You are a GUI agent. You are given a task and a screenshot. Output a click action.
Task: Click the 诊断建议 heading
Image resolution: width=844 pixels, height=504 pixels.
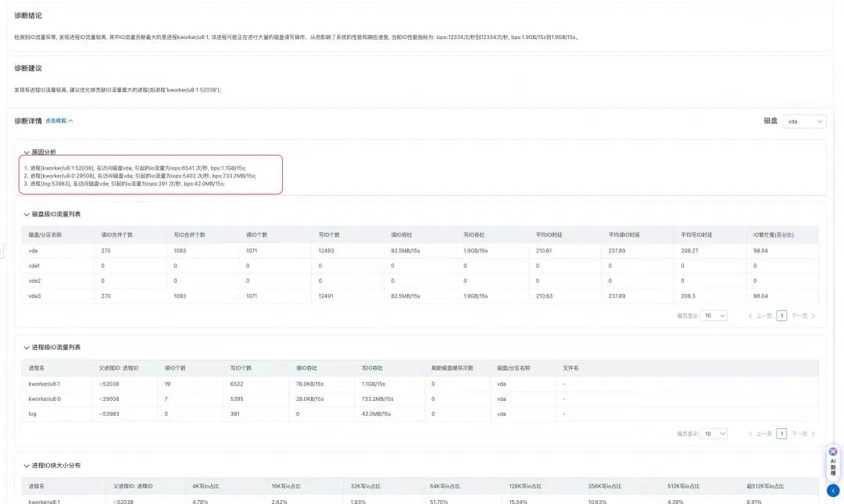coord(28,68)
